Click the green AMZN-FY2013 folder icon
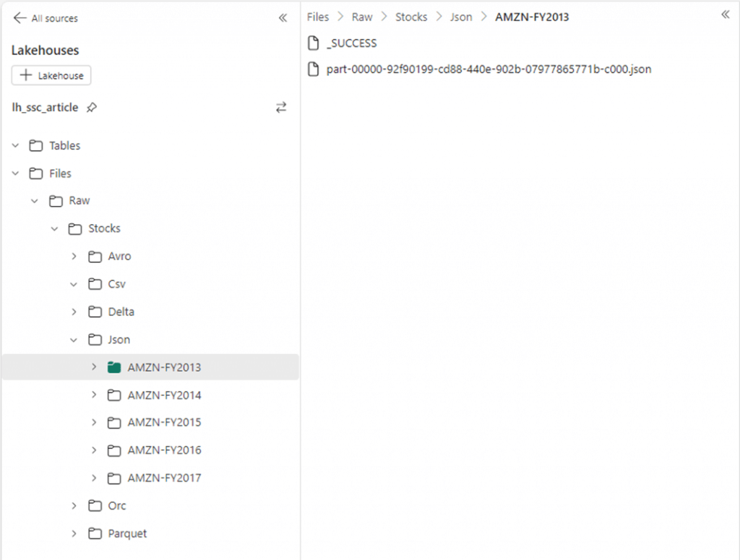The width and height of the screenshot is (740, 560). pos(114,367)
